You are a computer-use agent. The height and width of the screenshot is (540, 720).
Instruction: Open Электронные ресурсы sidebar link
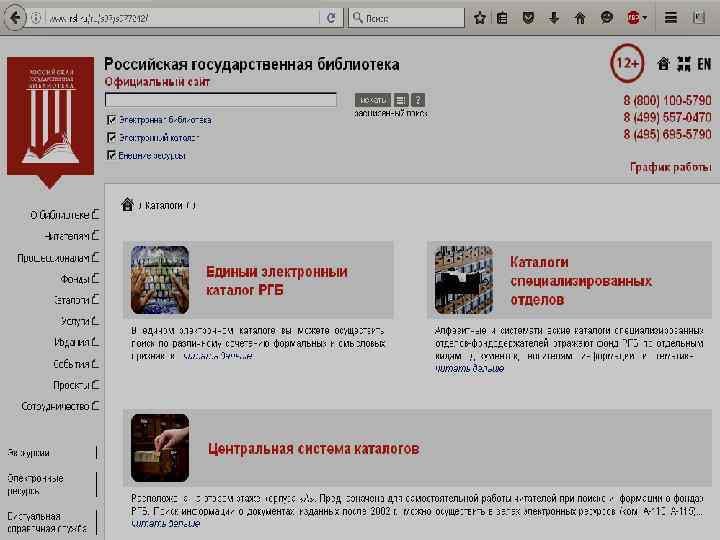[35, 484]
